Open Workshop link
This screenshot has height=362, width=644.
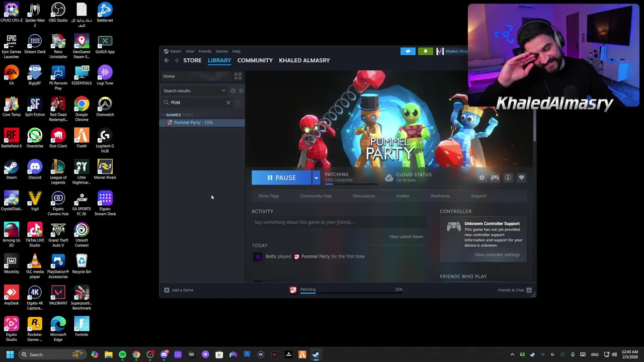pos(440,196)
